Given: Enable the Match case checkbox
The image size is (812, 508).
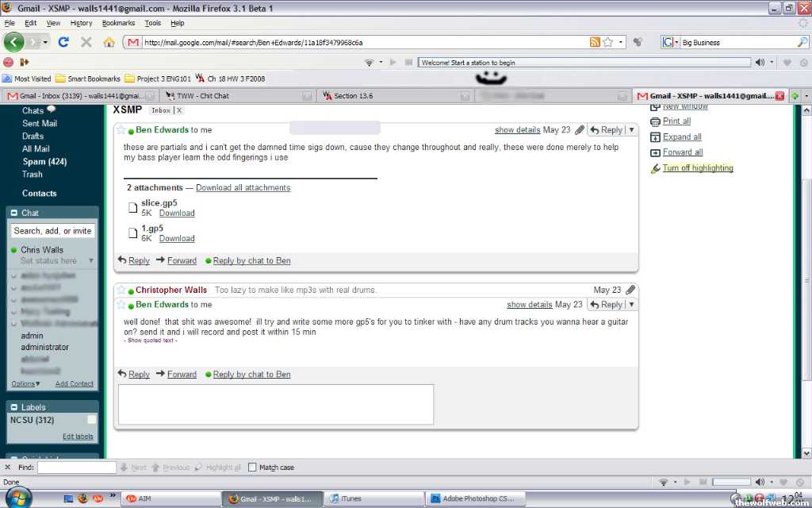Looking at the screenshot, I should tap(253, 468).
